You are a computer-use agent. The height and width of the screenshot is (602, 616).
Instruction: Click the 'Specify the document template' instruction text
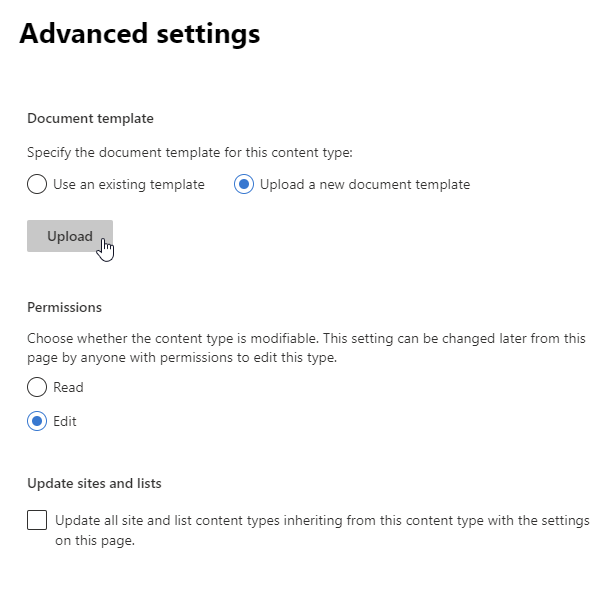point(190,152)
